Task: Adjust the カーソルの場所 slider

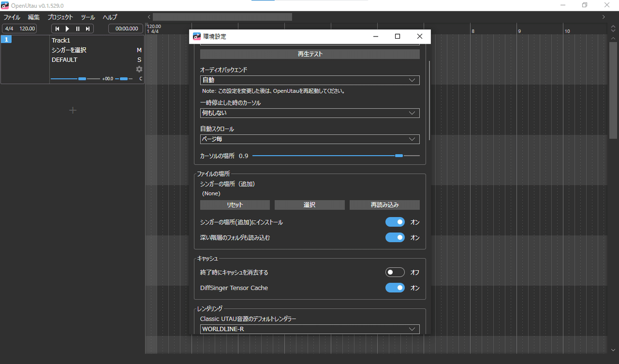Action: point(336,155)
